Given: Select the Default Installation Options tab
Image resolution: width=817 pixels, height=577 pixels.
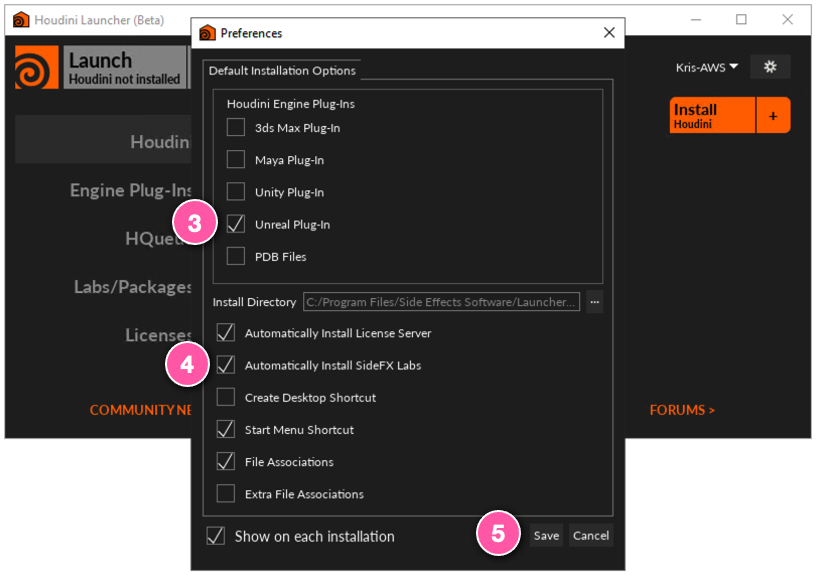Looking at the screenshot, I should pyautogui.click(x=282, y=70).
